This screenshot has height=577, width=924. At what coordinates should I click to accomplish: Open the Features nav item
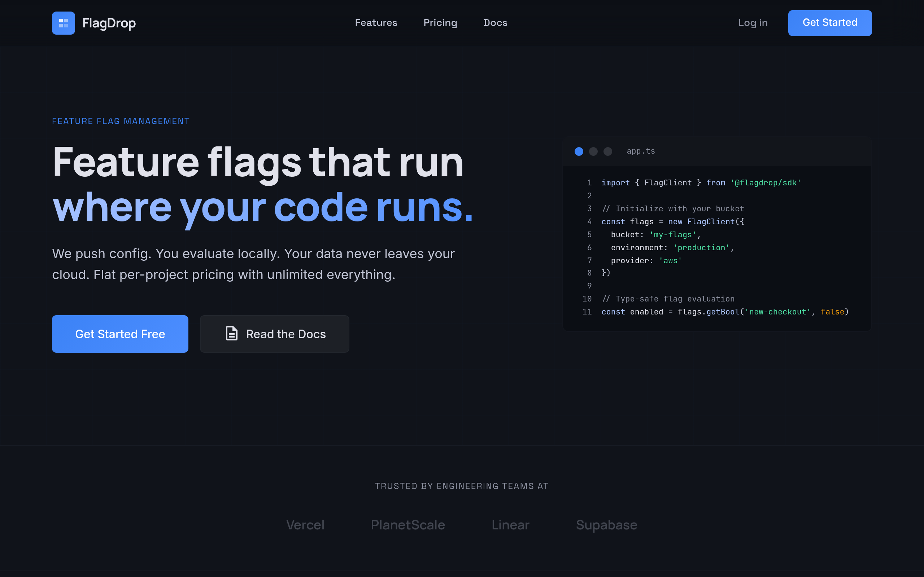(x=376, y=23)
